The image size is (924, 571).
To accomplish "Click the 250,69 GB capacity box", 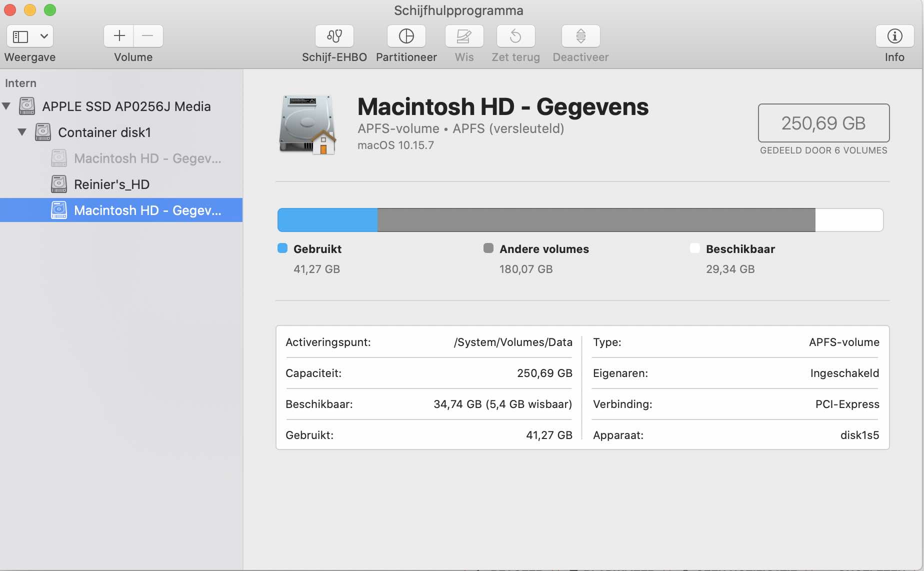I will click(x=823, y=123).
